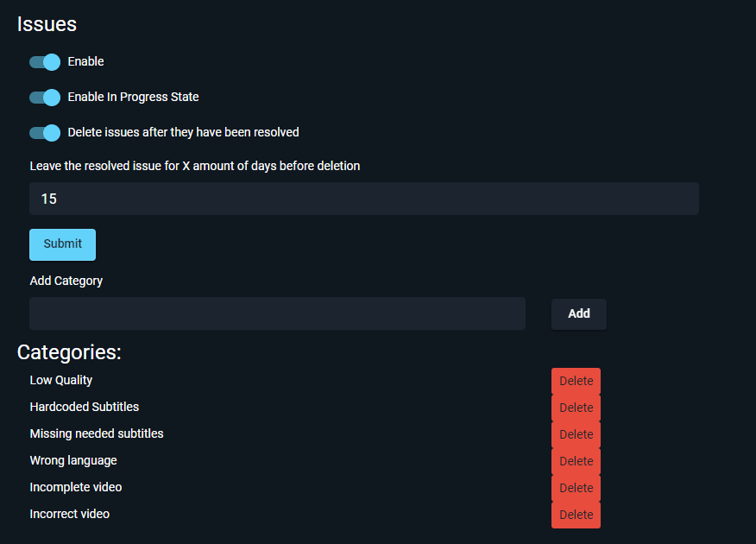756x544 pixels.
Task: Delete the Incorrect video category
Action: click(x=576, y=514)
